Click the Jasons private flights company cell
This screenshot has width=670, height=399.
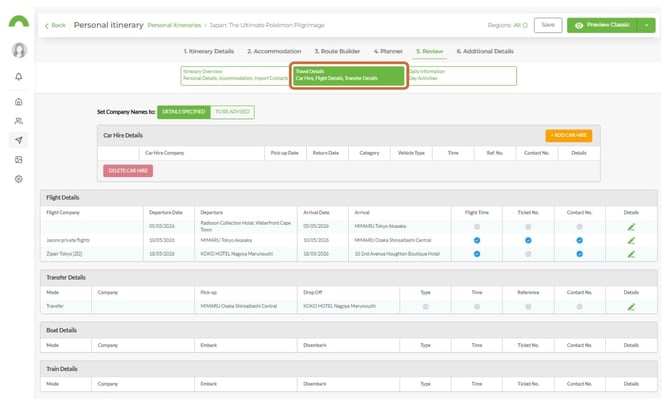(x=92, y=241)
